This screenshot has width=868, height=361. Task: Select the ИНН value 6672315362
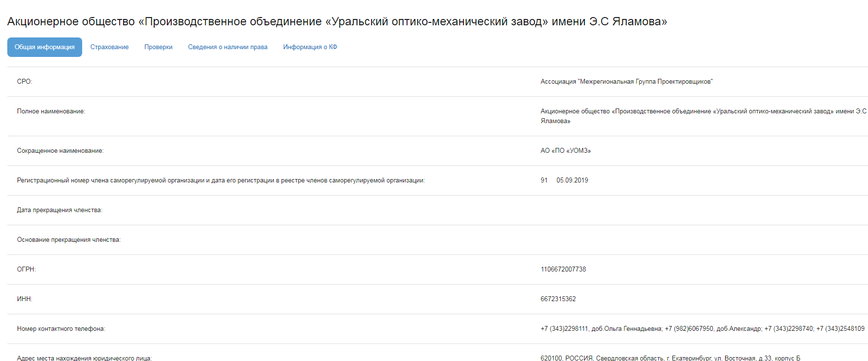558,299
